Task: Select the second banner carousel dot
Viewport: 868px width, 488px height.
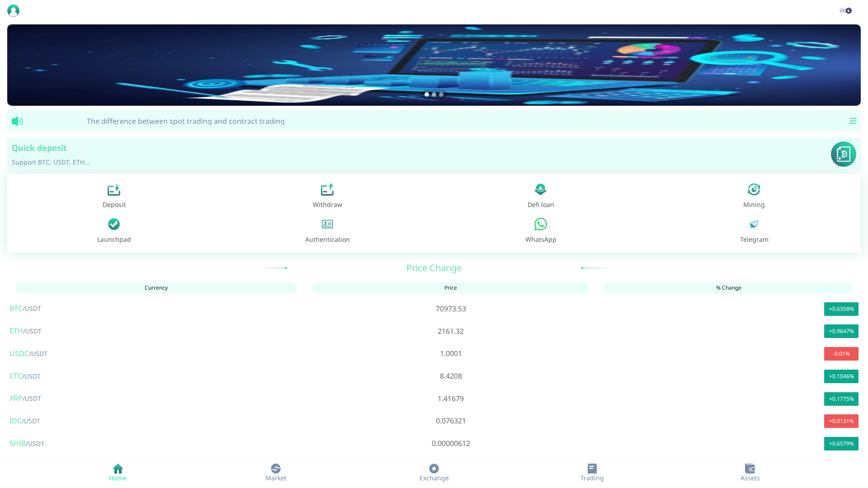Action: click(x=434, y=94)
